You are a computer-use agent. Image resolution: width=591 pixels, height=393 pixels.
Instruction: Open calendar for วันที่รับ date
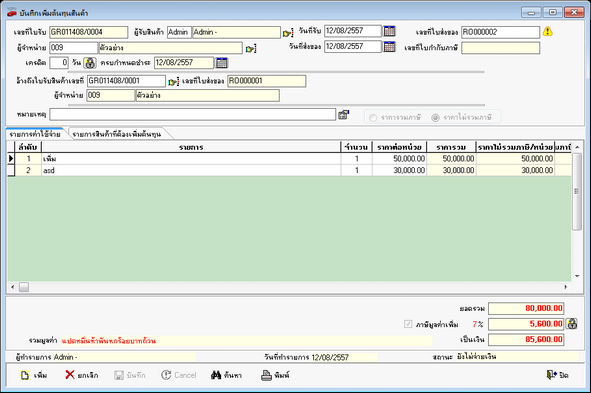click(x=389, y=31)
